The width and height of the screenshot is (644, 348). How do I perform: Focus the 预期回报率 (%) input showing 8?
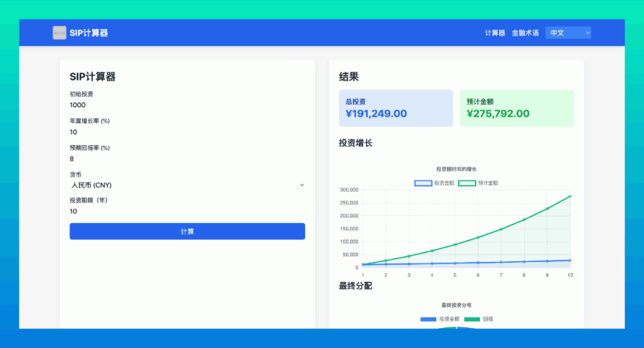pyautogui.click(x=188, y=159)
